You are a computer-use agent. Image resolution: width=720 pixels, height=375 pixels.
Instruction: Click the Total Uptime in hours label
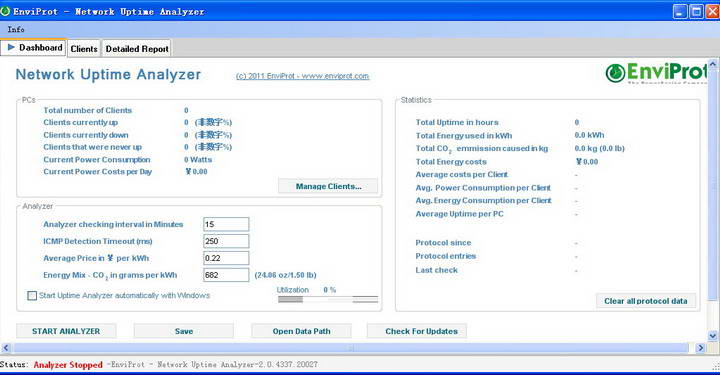[x=457, y=123]
